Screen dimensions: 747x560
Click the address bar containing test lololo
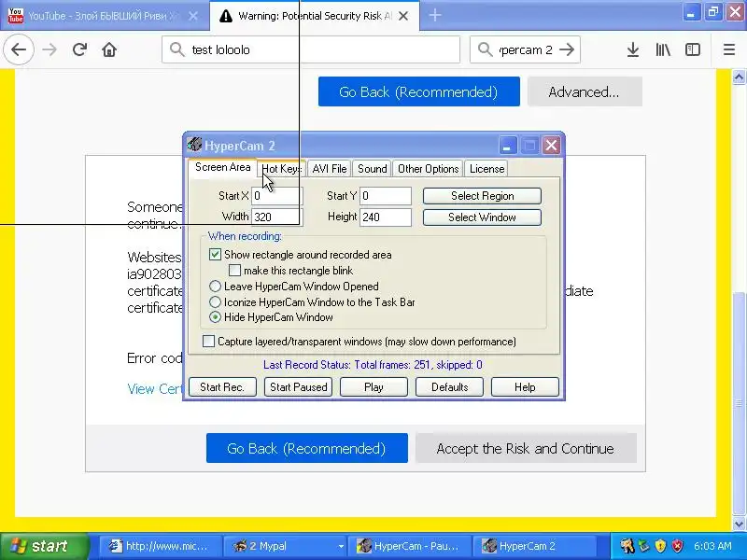[x=311, y=49]
